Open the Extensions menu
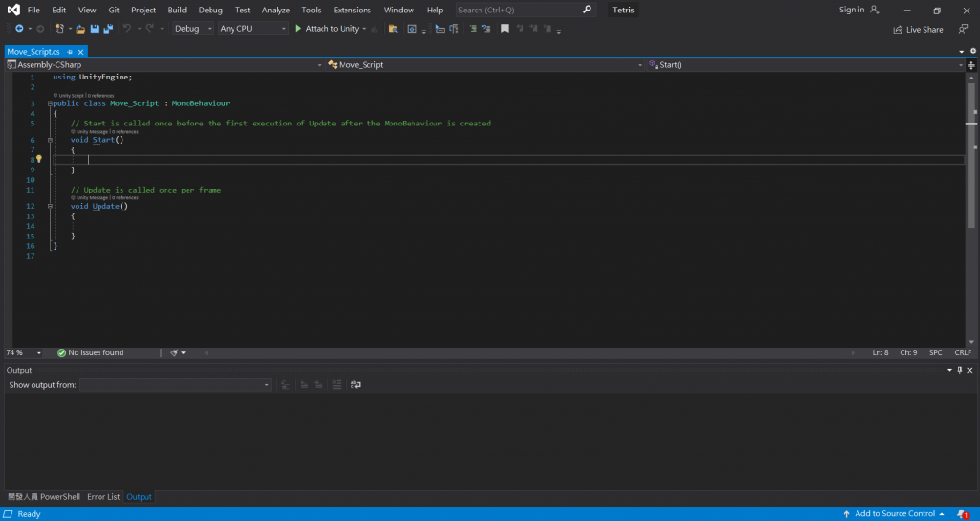 point(352,10)
